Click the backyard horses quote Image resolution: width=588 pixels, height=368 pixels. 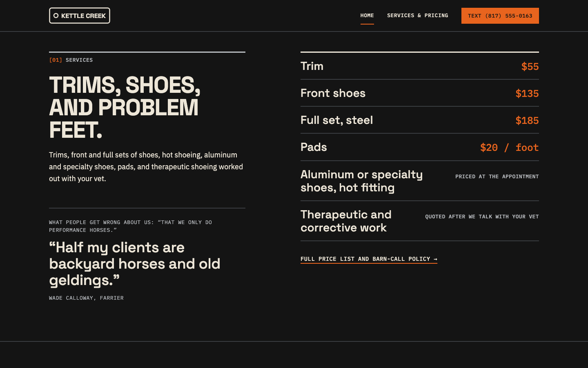point(135,264)
